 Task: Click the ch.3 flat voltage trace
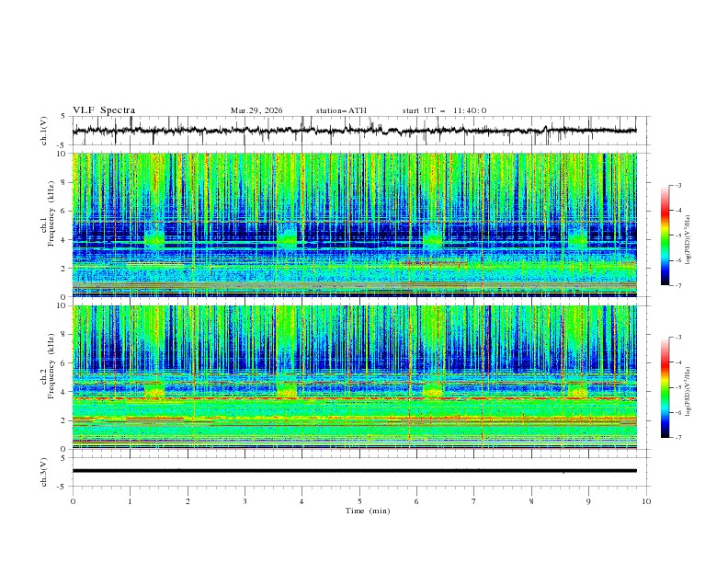pos(355,471)
